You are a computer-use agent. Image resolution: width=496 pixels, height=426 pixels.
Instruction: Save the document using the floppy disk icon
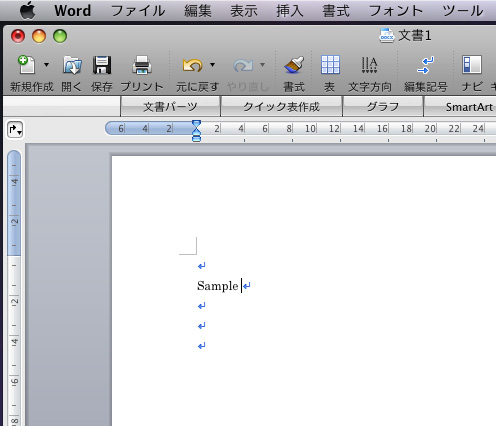pyautogui.click(x=102, y=65)
